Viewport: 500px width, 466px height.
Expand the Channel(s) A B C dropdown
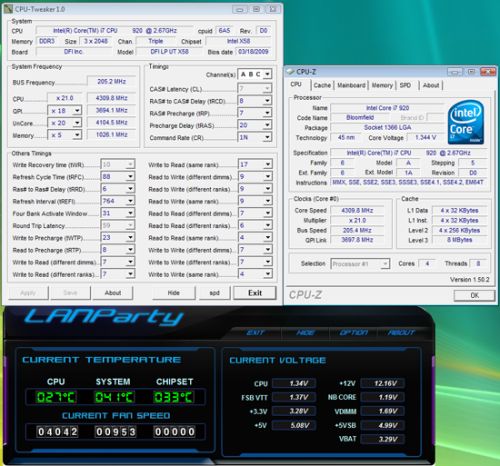(x=255, y=74)
